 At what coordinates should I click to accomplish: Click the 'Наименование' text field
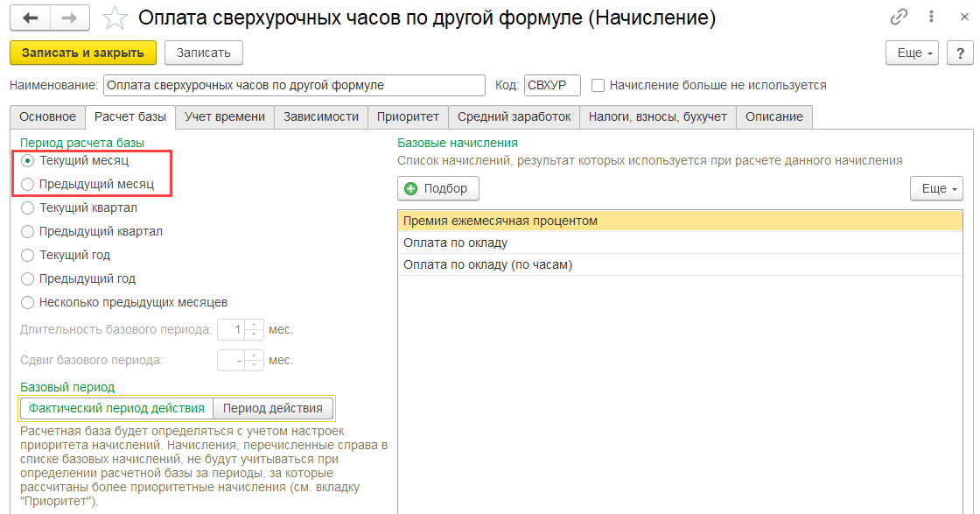(293, 86)
